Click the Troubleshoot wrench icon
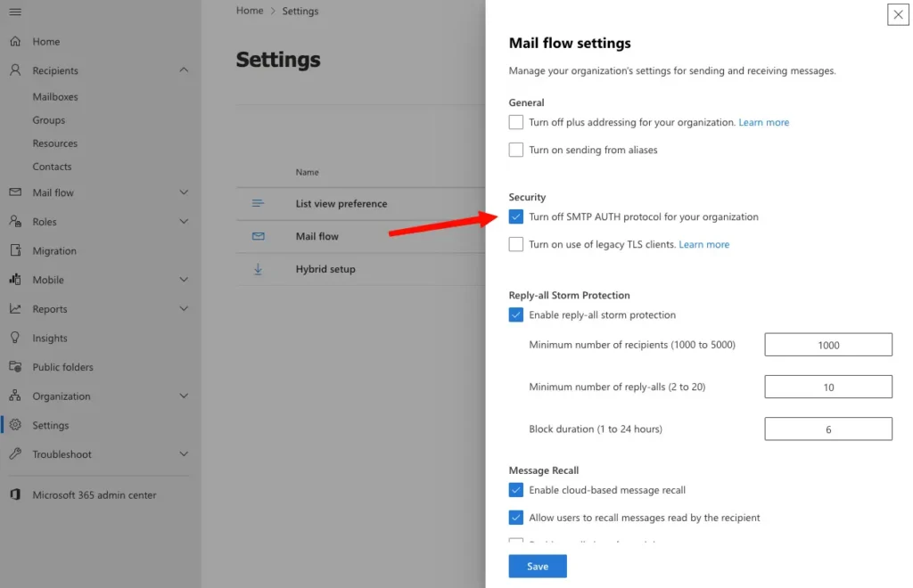The width and height of the screenshot is (913, 588). click(x=15, y=453)
